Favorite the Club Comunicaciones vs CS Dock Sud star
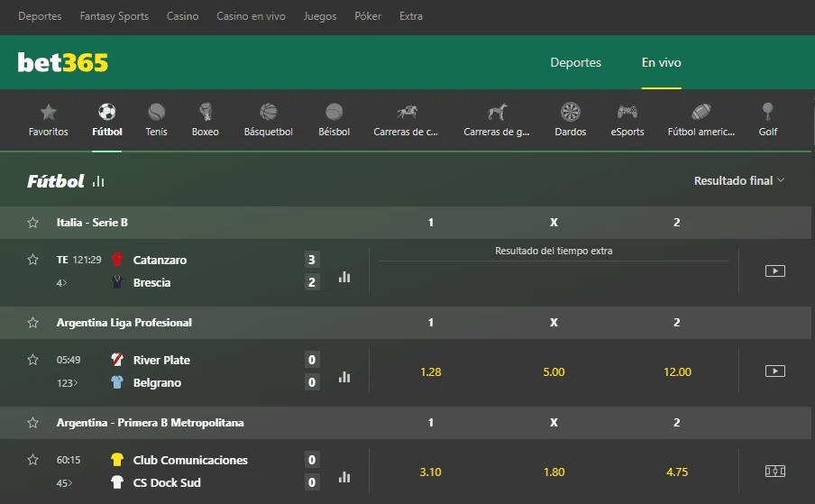815x504 pixels. point(32,460)
